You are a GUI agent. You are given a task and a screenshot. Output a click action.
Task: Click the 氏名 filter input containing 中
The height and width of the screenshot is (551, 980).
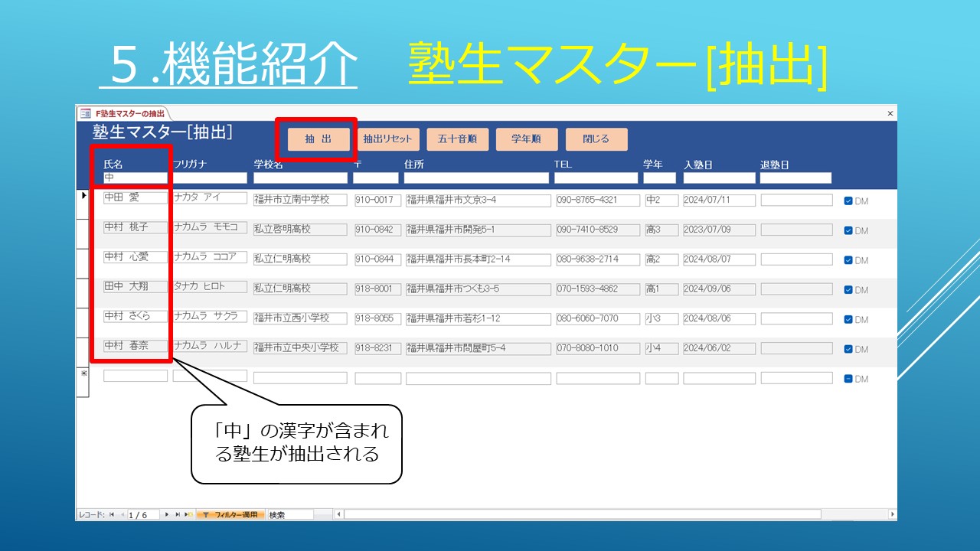(x=135, y=178)
